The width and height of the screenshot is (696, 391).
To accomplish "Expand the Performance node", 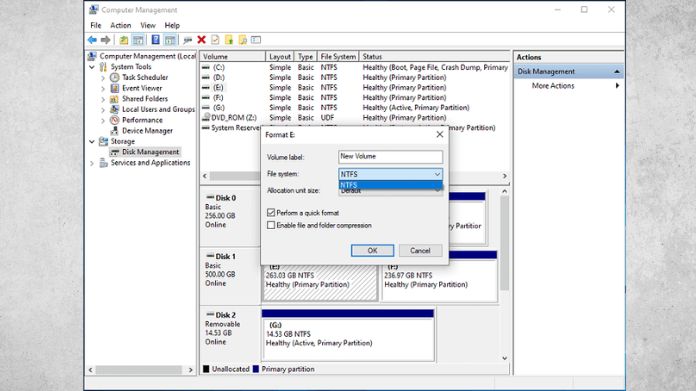I will pos(103,120).
